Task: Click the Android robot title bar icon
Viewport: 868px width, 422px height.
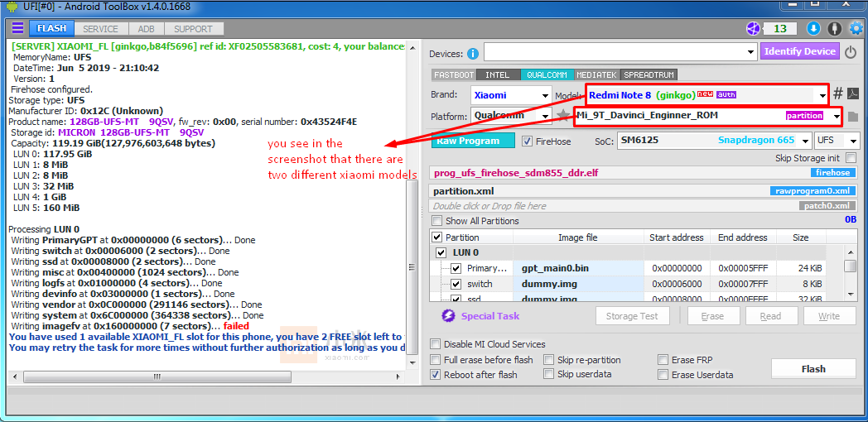Action: click(x=12, y=7)
